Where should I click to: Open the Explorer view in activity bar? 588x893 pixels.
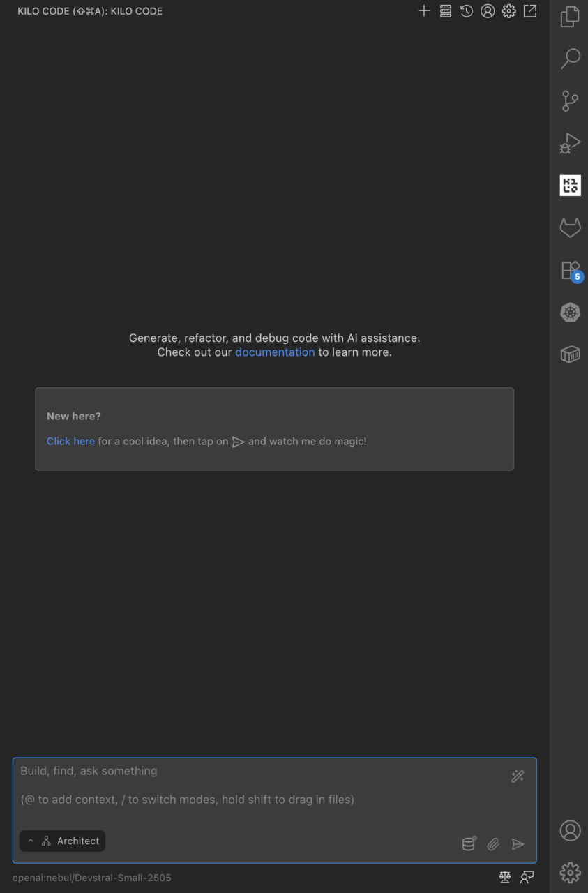coord(570,17)
